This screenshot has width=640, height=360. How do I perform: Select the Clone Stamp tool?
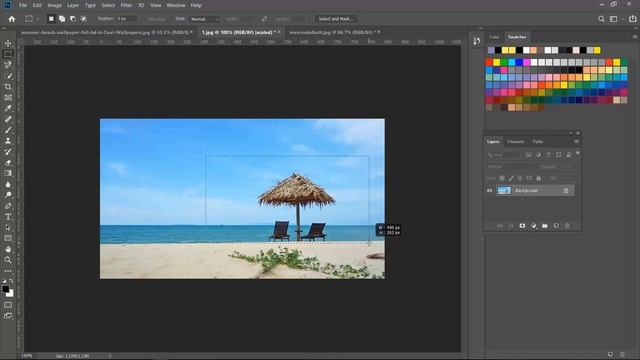click(x=8, y=141)
